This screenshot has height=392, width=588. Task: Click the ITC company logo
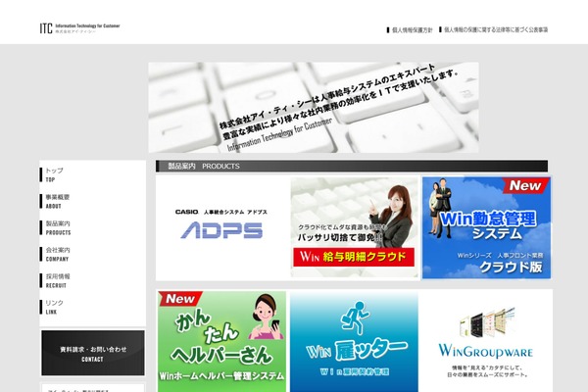80,28
